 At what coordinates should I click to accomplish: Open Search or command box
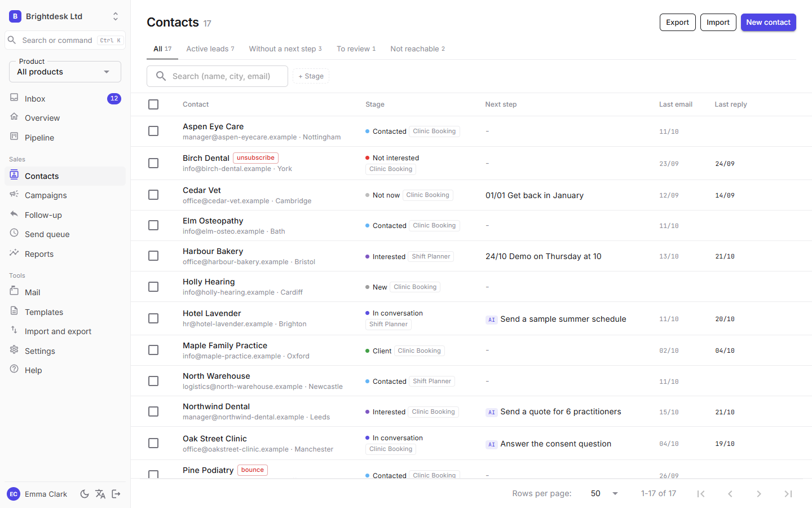(x=65, y=41)
